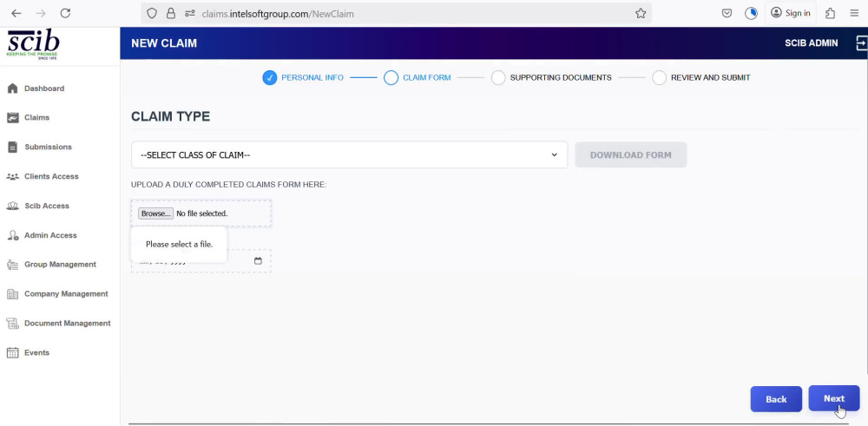
Task: Click the Admin Access icon
Action: (12, 235)
